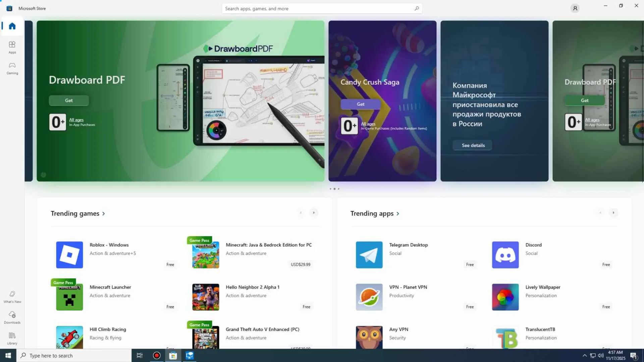The image size is (644, 362).
Task: Open the Discord app icon
Action: 505,255
